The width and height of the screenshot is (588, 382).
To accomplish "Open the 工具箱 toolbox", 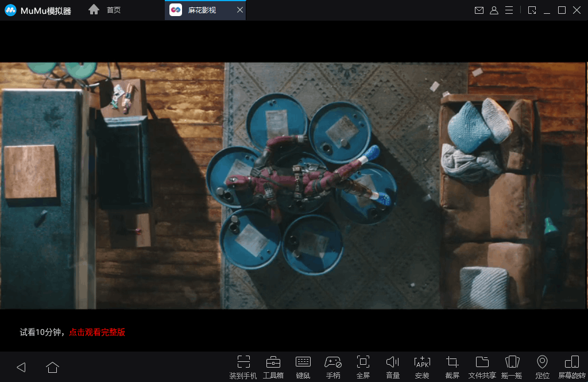I will pos(273,362).
